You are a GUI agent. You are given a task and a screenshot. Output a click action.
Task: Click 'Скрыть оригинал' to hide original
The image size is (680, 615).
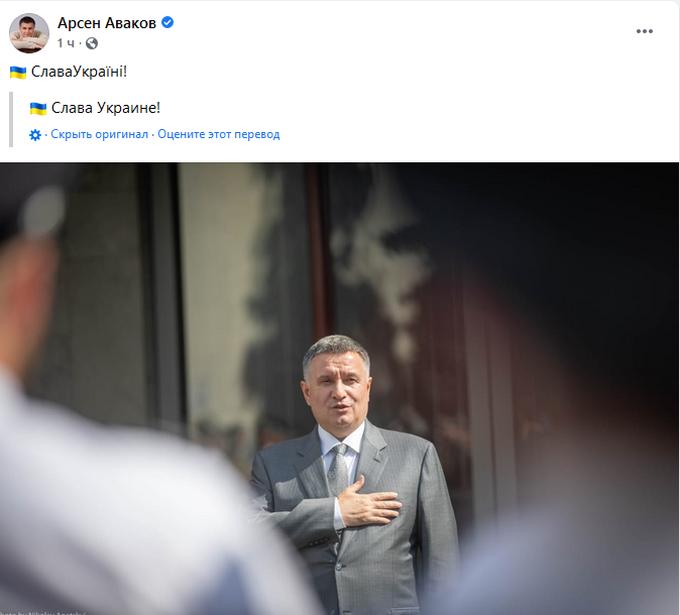point(99,134)
